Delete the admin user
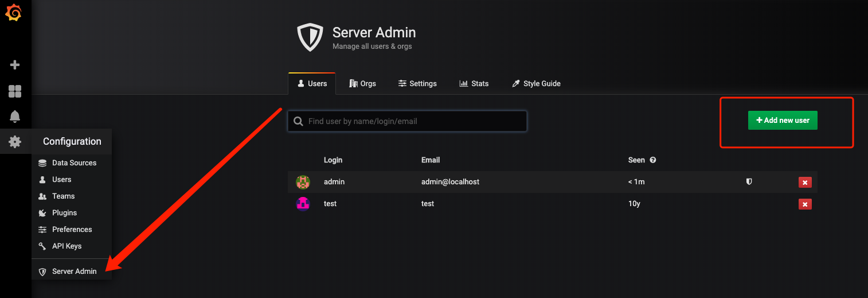Screen dimensions: 868x298 [805, 183]
